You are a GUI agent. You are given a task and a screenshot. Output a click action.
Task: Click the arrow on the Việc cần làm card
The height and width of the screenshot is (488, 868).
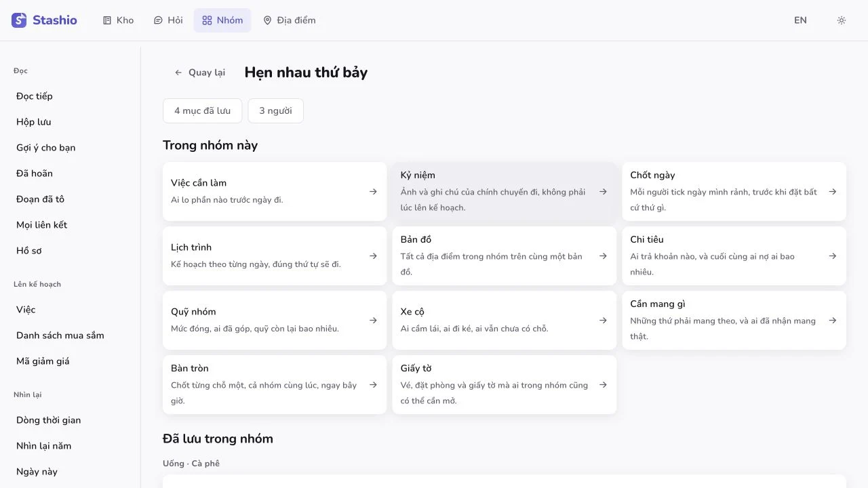(373, 192)
